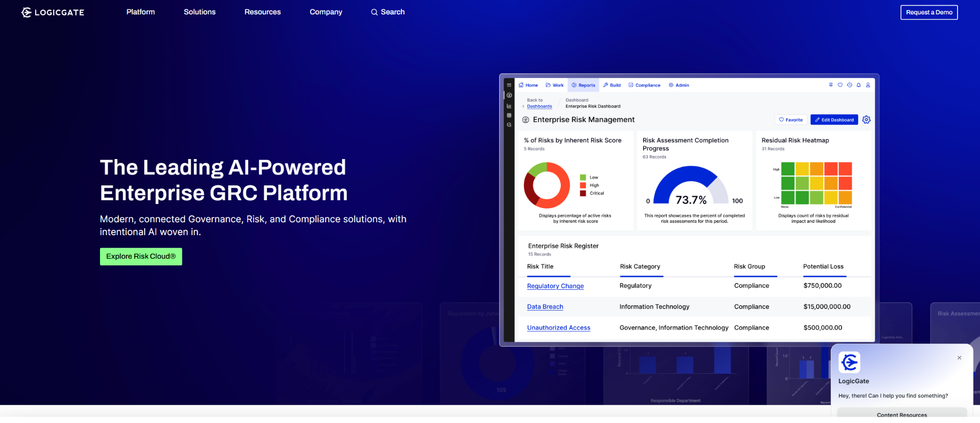Open the Solutions navigation menu

pos(200,12)
